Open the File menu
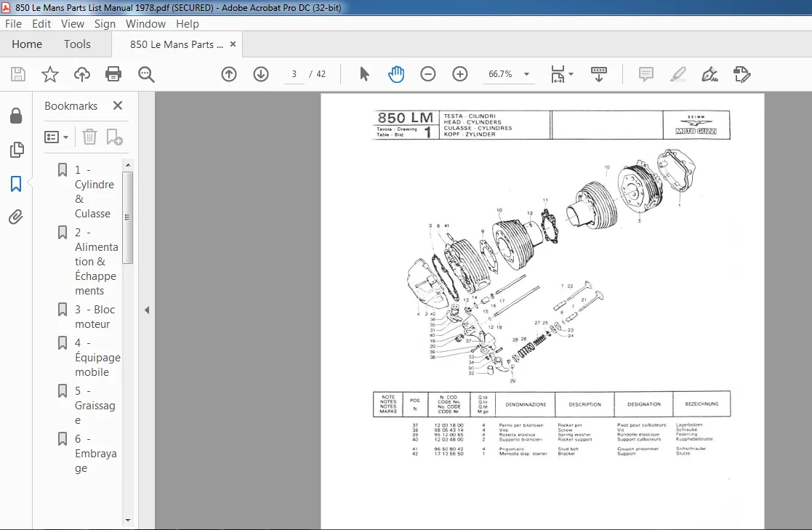 (14, 24)
